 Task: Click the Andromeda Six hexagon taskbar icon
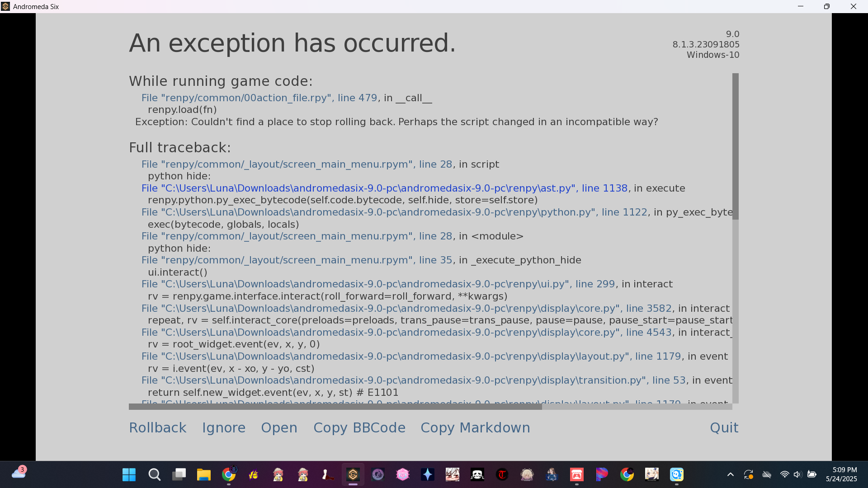coord(353,474)
